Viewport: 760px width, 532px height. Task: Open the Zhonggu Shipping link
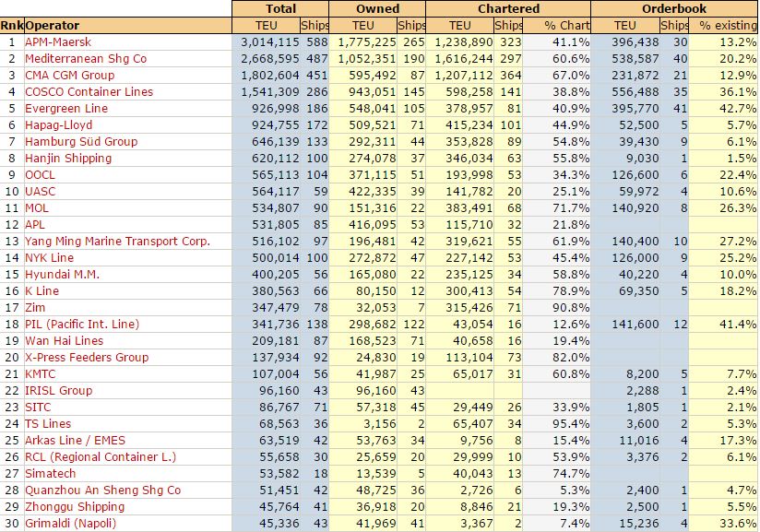coord(75,507)
